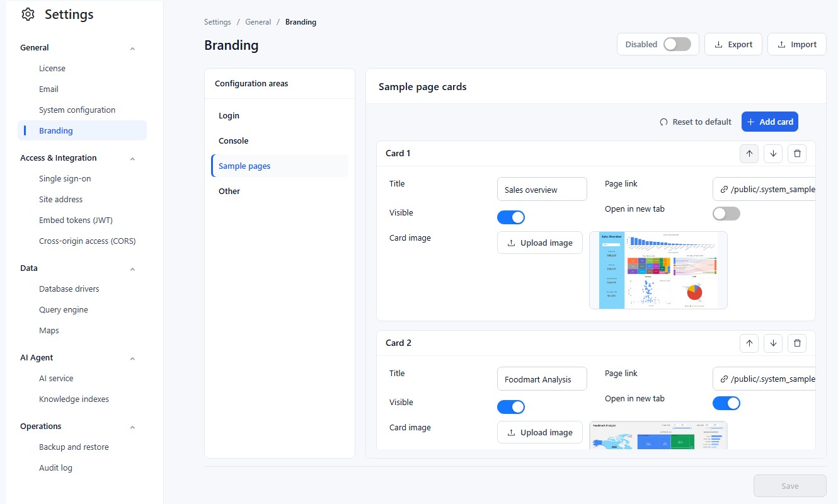
Task: Turn off Visible for Card 1
Action: coord(511,217)
